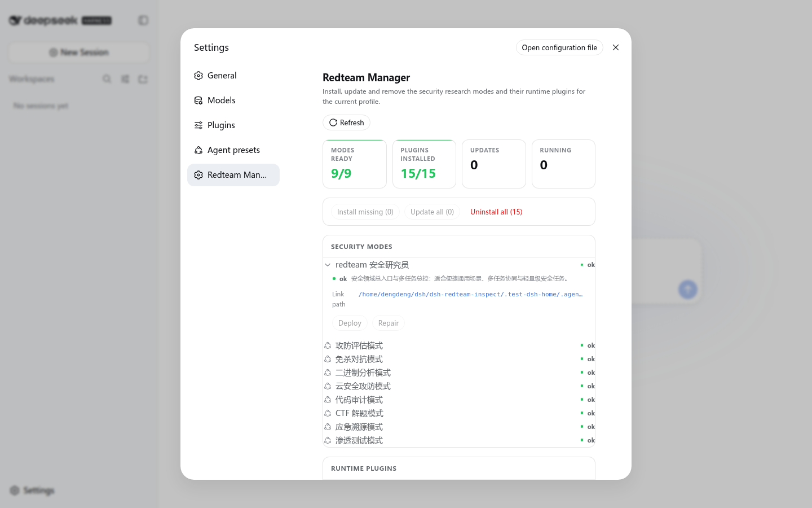
Task: Collapse the redteam 安全研究员 mode row
Action: [x=459, y=265]
